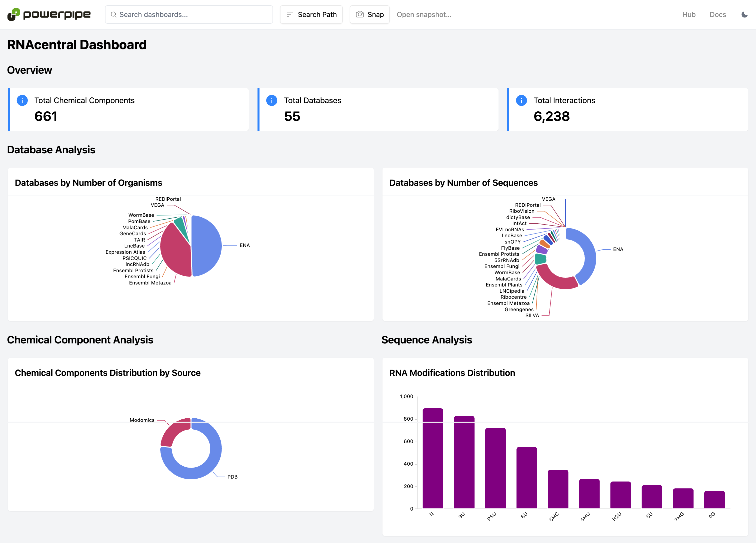
Task: Click the Snap camera button
Action: [x=369, y=14]
